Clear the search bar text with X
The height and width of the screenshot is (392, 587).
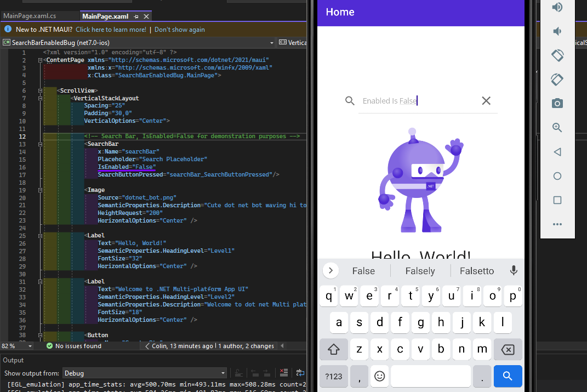tap(486, 101)
